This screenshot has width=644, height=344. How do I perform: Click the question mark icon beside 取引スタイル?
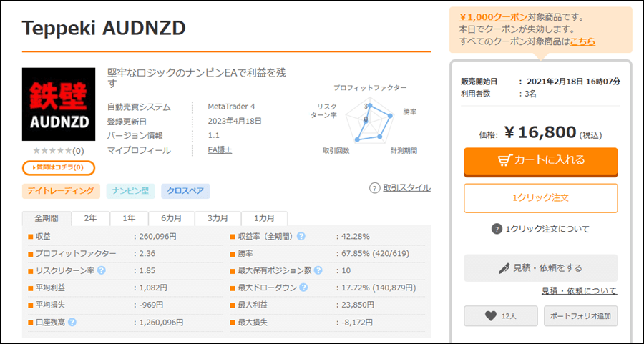pyautogui.click(x=374, y=188)
